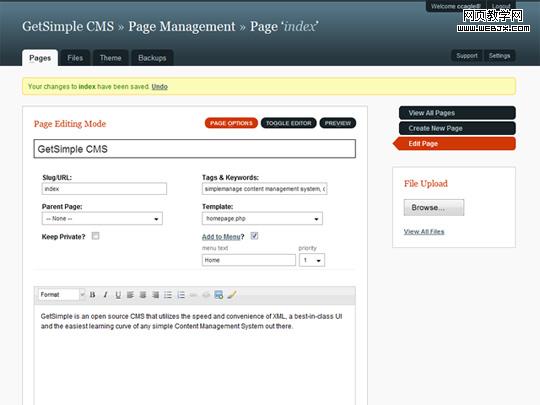Switch to the Pages tab
Image resolution: width=540 pixels, height=405 pixels.
pyautogui.click(x=40, y=58)
